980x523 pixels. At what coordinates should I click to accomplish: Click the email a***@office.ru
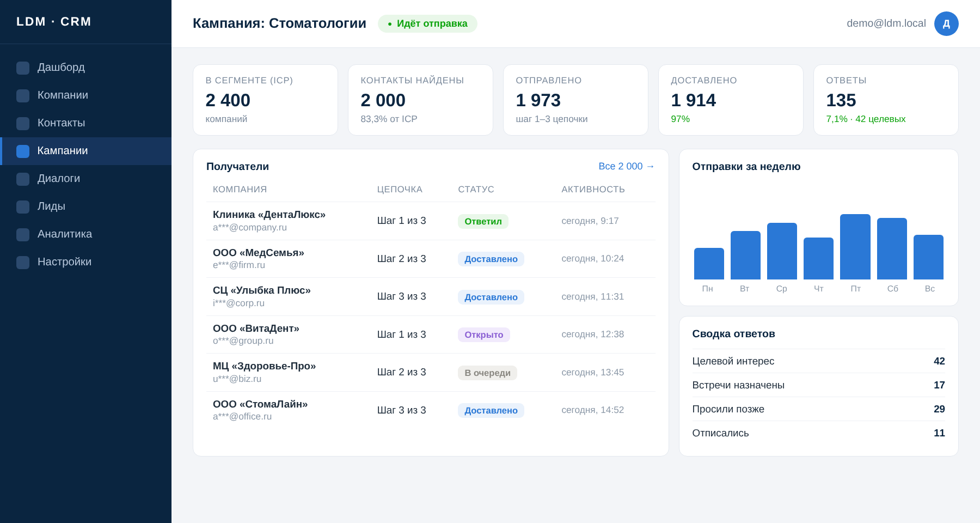coord(242,417)
